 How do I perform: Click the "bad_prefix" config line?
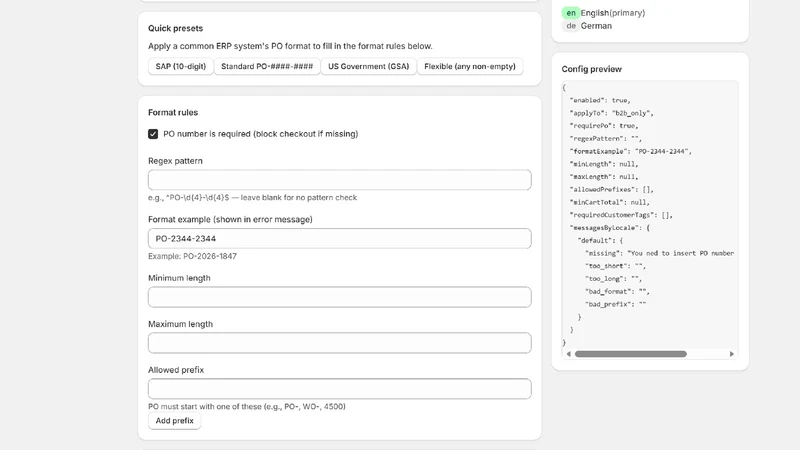tap(615, 304)
